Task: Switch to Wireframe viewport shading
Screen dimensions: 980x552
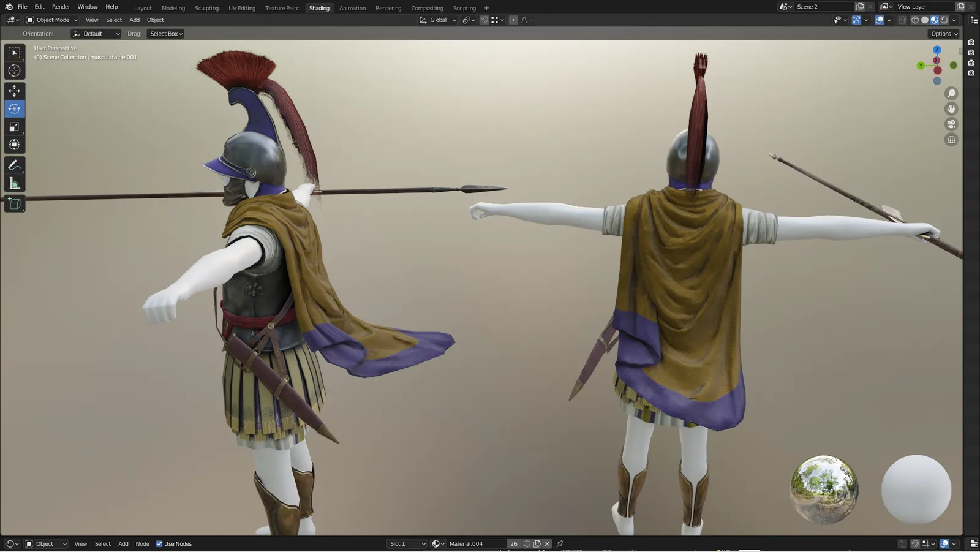Action: [915, 20]
